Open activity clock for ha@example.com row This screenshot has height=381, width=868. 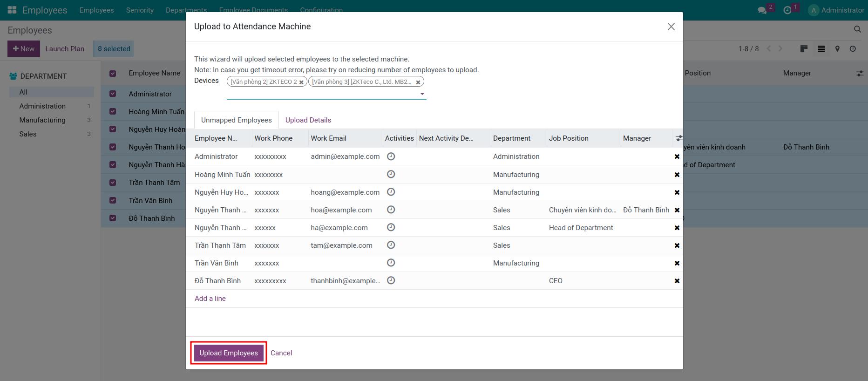coord(391,227)
